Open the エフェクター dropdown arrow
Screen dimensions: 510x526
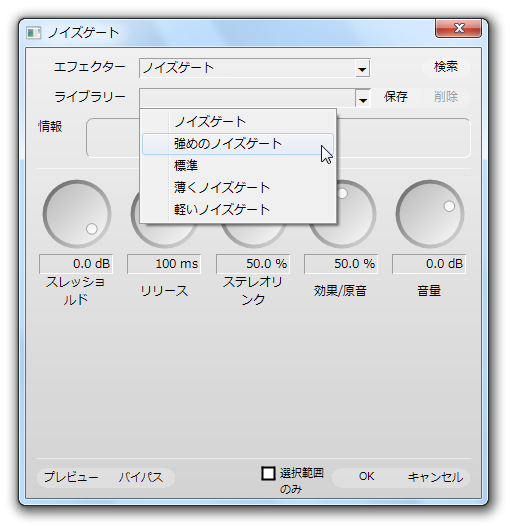coord(362,69)
